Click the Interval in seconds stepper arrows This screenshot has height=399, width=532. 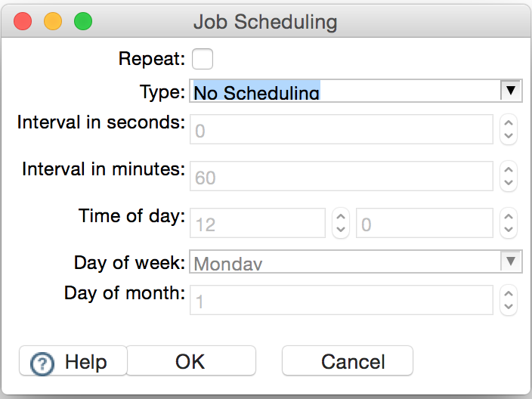[509, 130]
